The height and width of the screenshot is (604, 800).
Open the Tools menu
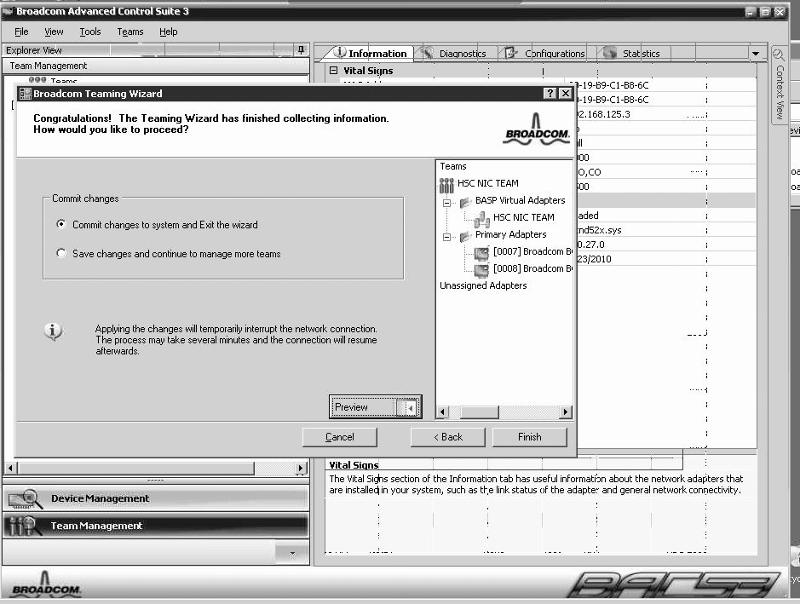92,31
